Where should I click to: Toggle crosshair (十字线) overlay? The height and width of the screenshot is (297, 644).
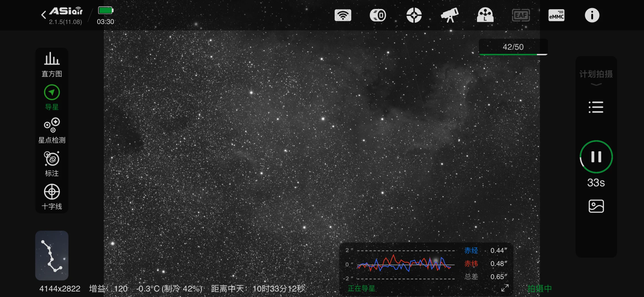pyautogui.click(x=52, y=196)
